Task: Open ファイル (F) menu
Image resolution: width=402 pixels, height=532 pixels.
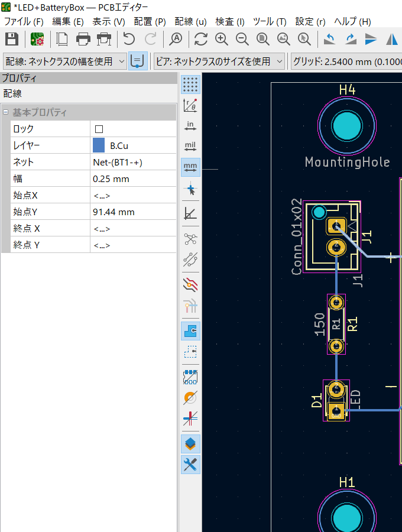Action: 24,22
